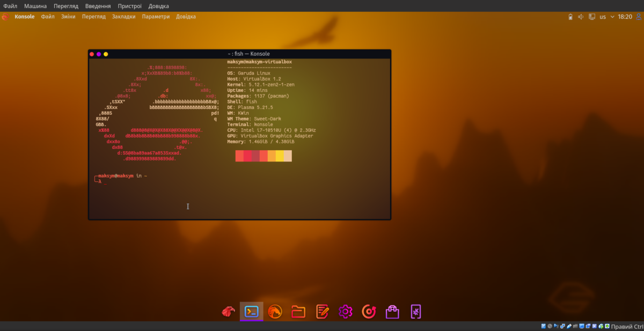The height and width of the screenshot is (331, 644).
Task: Click the VirtualBox shared folders status icon
Action: pyautogui.click(x=575, y=326)
